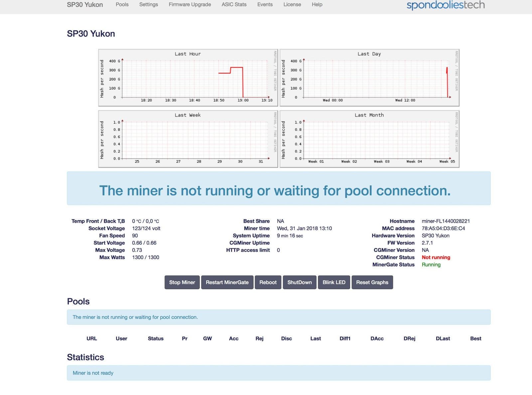Click FW Version value 2.7.1
The height and width of the screenshot is (395, 532).
pyautogui.click(x=427, y=243)
